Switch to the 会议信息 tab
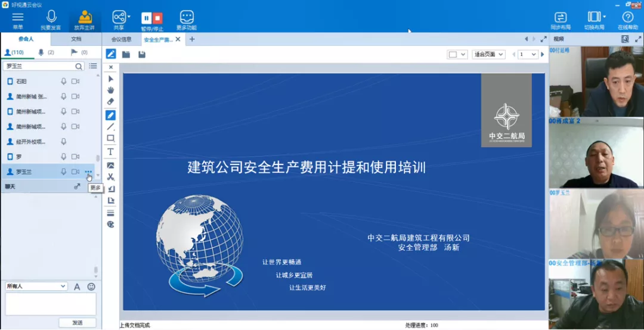Image resolution: width=644 pixels, height=330 pixels. point(122,40)
